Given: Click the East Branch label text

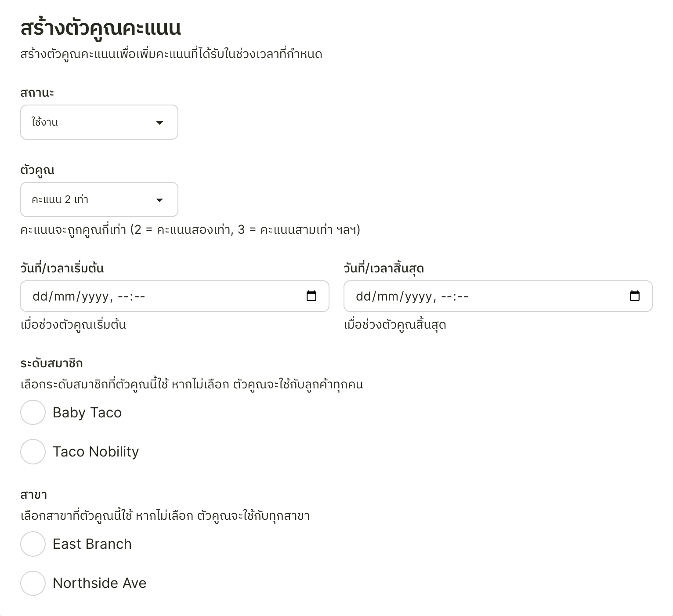Looking at the screenshot, I should [92, 544].
